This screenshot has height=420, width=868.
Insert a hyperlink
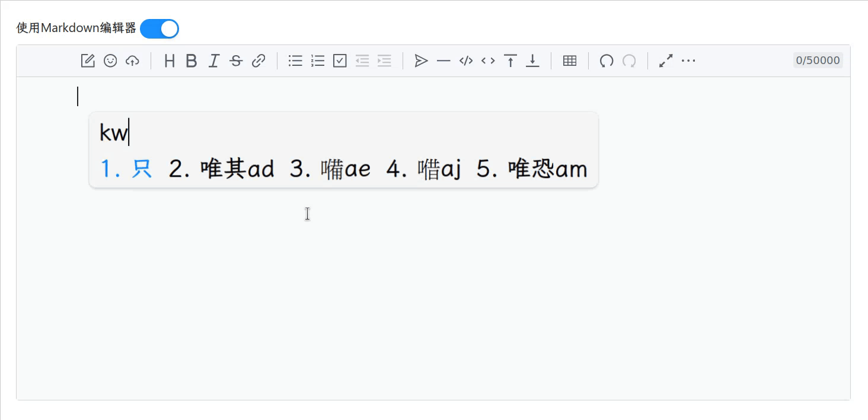(259, 61)
